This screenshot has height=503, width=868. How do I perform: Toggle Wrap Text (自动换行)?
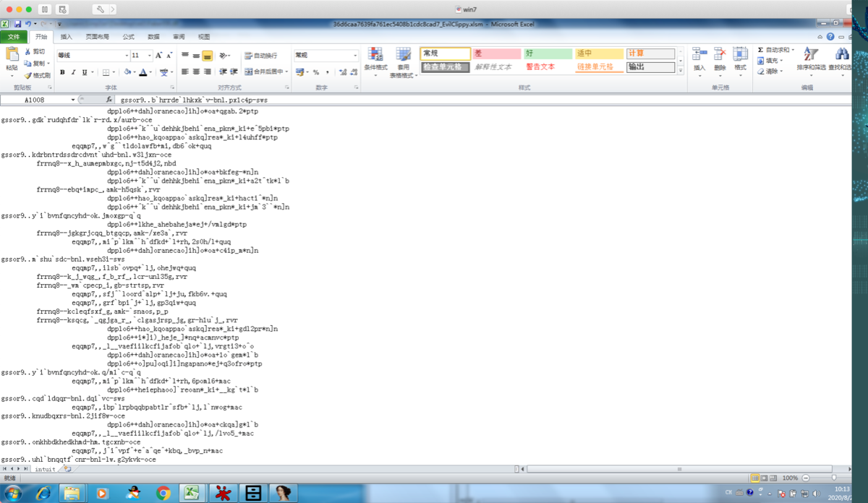point(262,56)
